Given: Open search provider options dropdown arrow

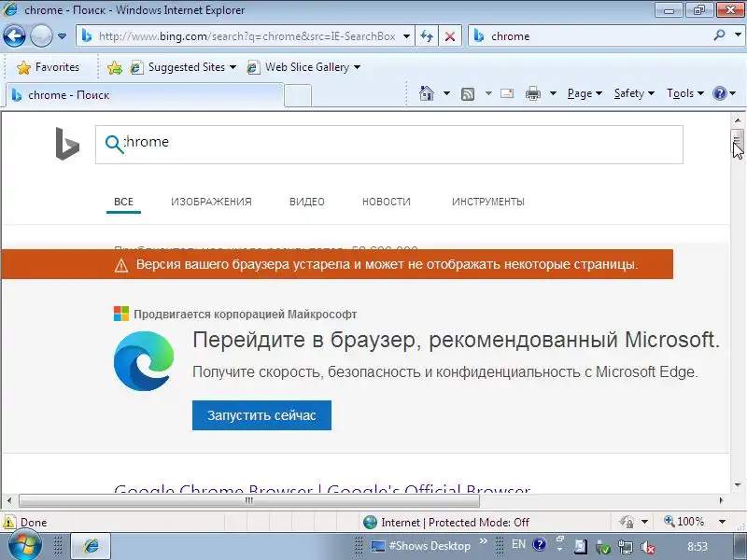Looking at the screenshot, I should pyautogui.click(x=738, y=35).
